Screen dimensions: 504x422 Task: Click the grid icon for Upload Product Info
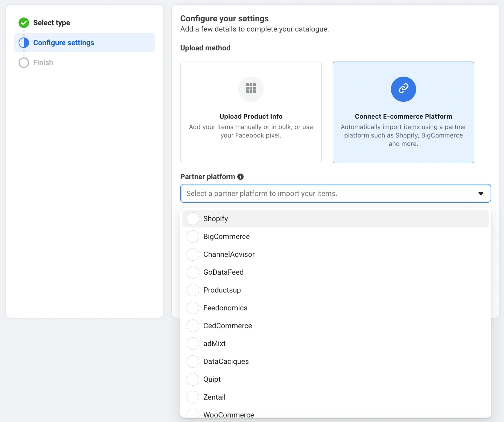tap(251, 89)
